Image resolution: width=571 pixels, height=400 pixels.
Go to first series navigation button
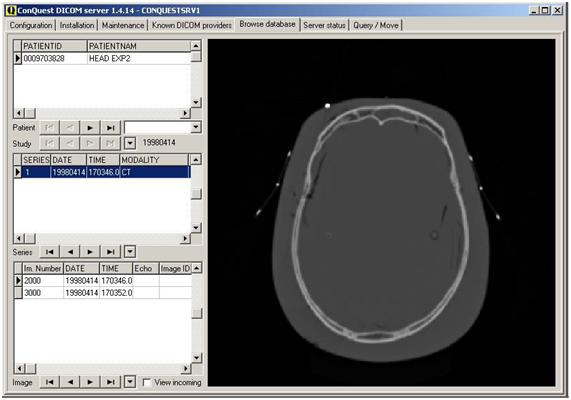(50, 252)
